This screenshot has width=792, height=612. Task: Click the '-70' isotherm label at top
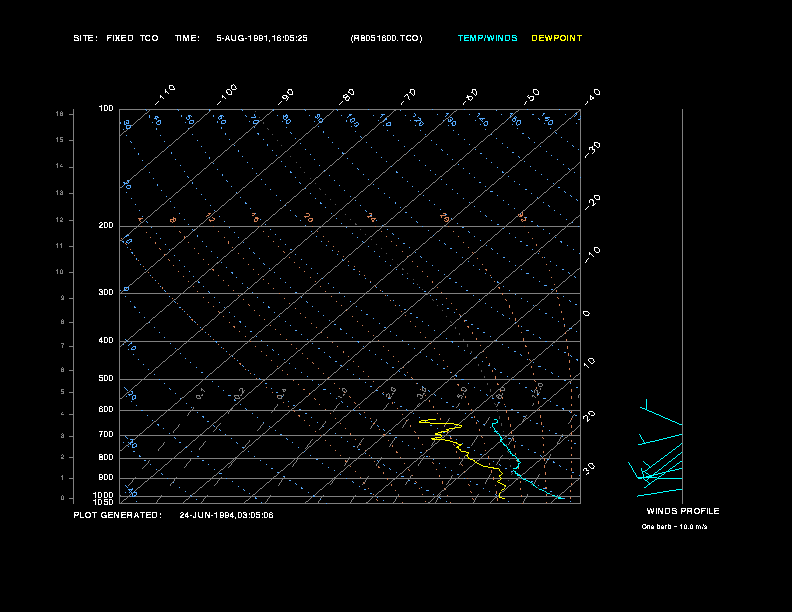[408, 97]
